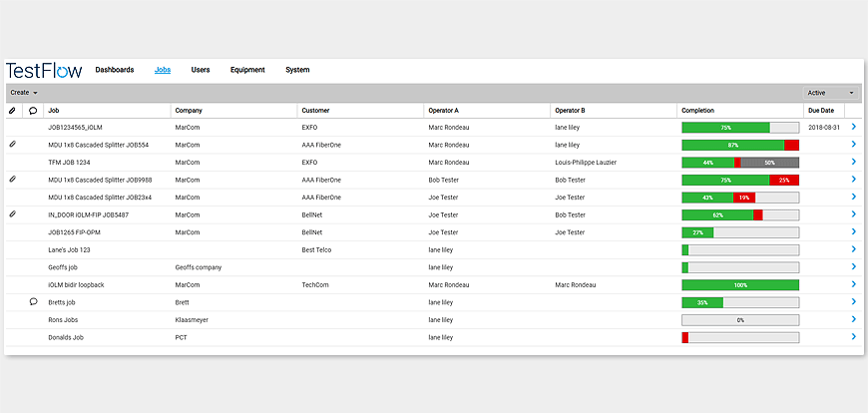Click the comment column header icon
Viewport: 868px width, 413px height.
click(x=33, y=110)
